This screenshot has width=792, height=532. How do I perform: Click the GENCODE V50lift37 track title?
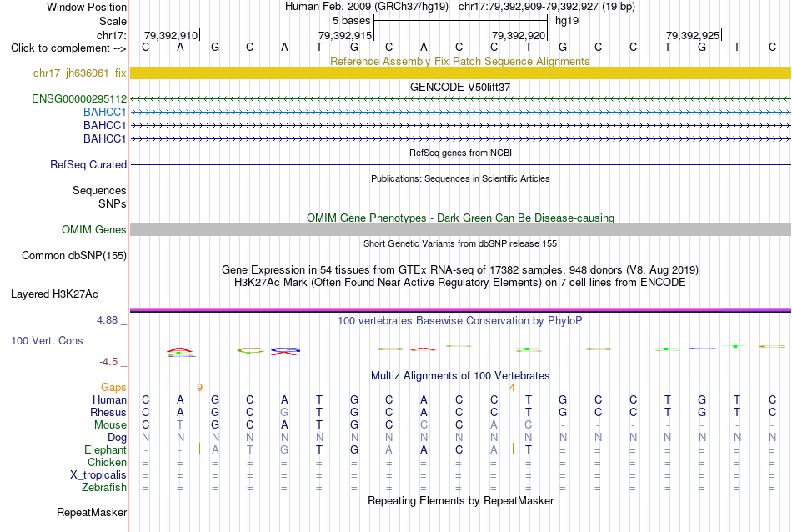coord(460,87)
